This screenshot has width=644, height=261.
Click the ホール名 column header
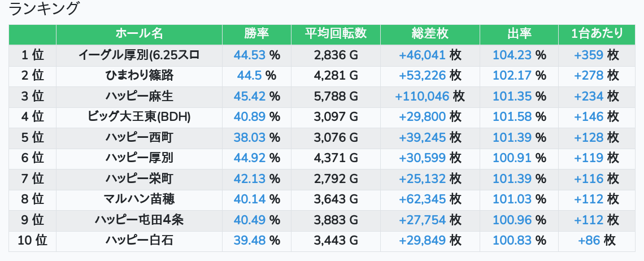coord(139,34)
